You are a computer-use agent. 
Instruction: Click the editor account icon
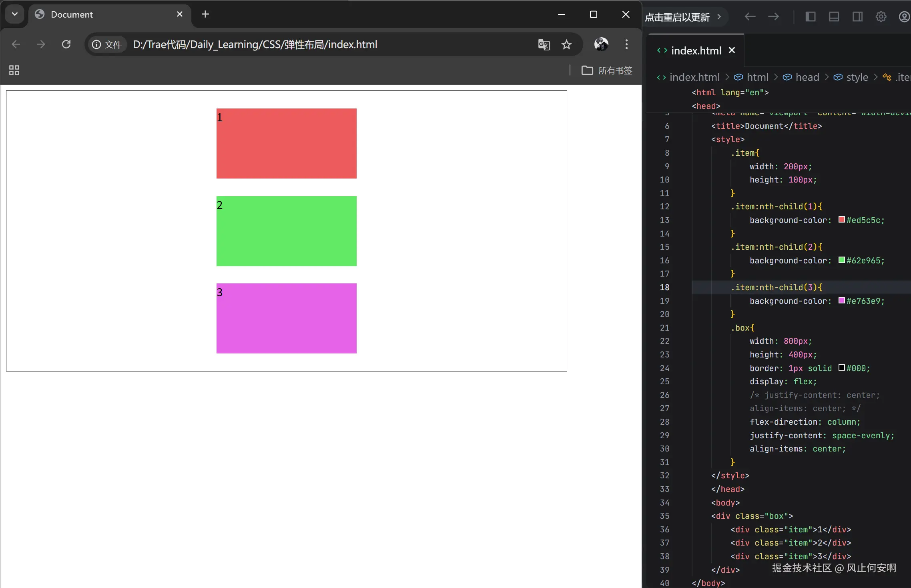coord(904,17)
